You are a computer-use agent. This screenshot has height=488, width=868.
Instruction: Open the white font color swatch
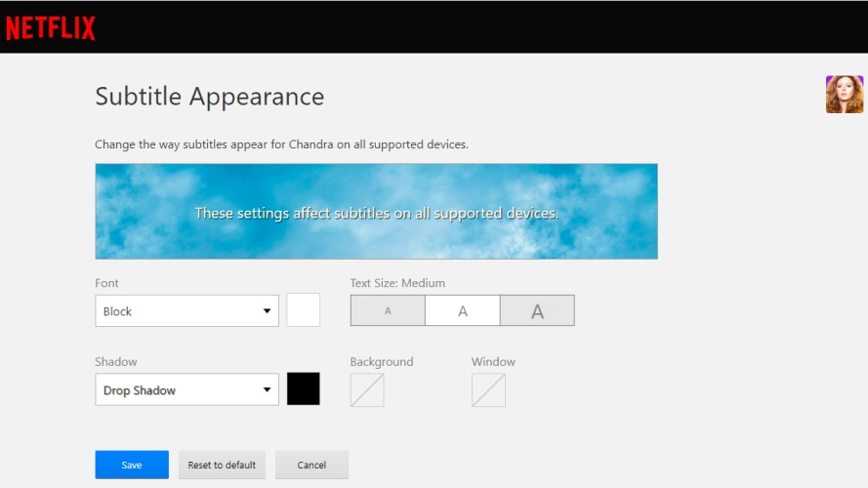(304, 310)
